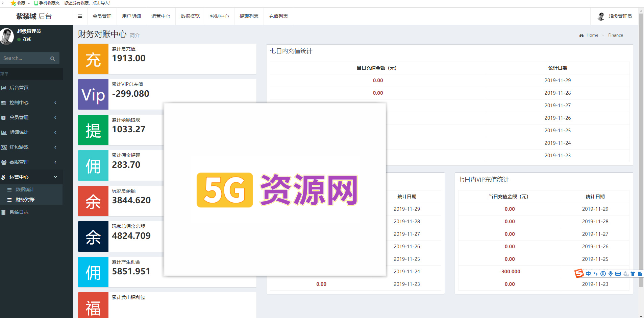This screenshot has width=644, height=318.
Task: Toggle the sidebar hamburger menu icon
Action: pyautogui.click(x=80, y=16)
